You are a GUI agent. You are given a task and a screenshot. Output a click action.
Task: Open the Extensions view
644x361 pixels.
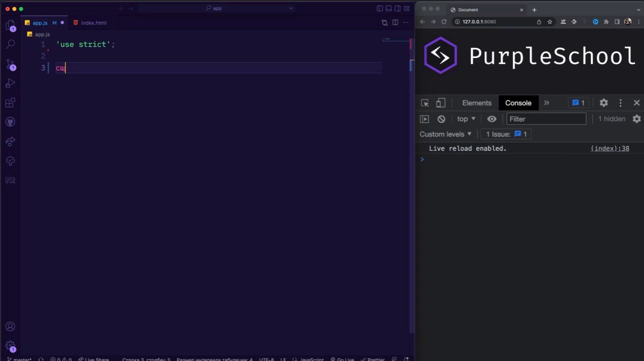point(10,103)
